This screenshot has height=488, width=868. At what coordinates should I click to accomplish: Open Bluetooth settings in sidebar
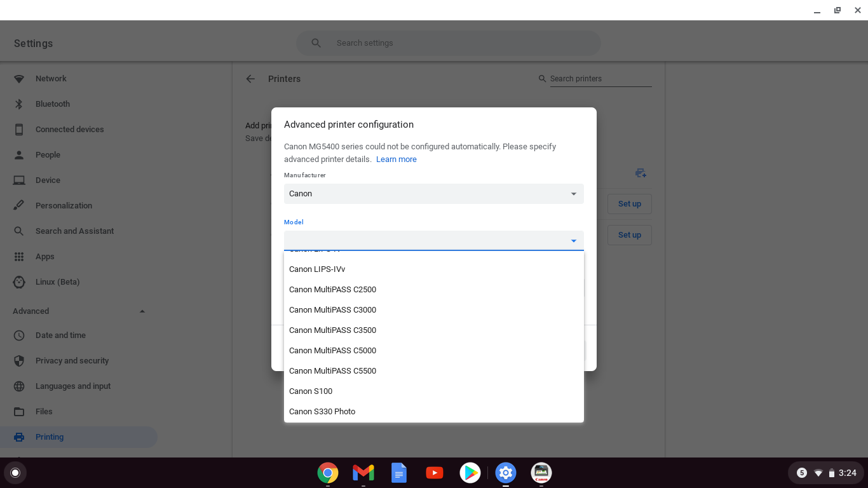(x=53, y=104)
